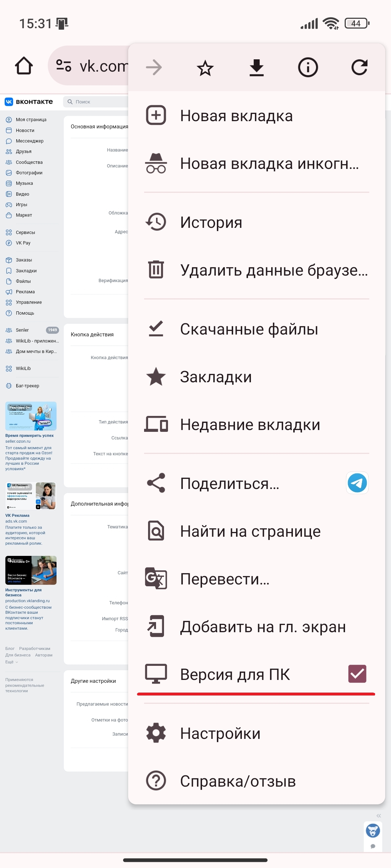Expand the "Ещё" footer dropdown
The image size is (391, 868).
point(12,662)
